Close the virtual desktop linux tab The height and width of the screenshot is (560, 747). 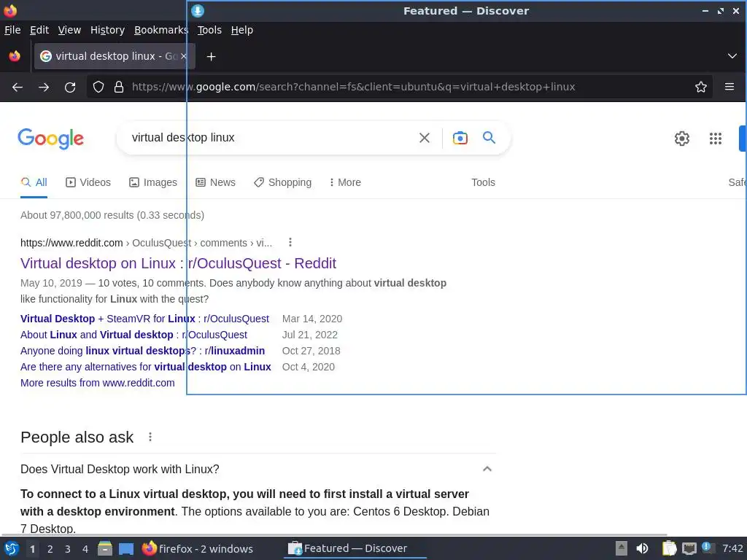[183, 56]
